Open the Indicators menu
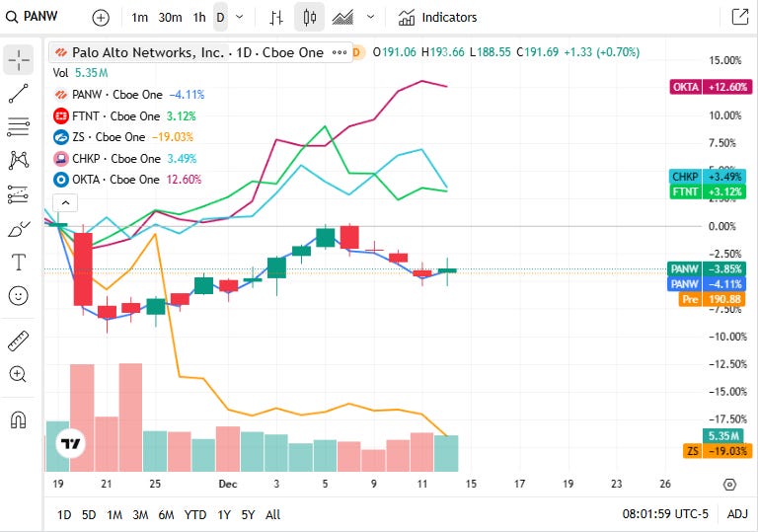Screen dimensions: 758x532 pyautogui.click(x=437, y=18)
